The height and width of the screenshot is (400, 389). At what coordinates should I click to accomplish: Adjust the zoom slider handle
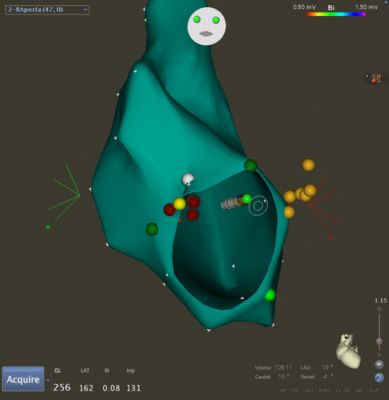pos(379,341)
